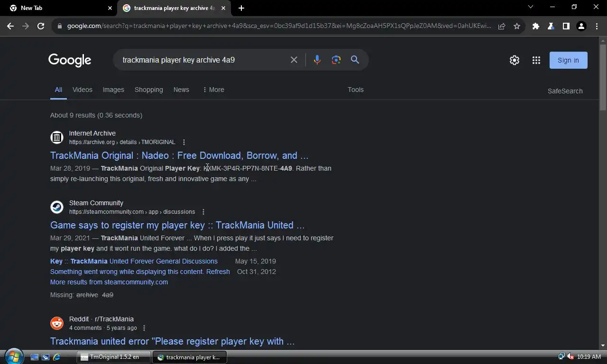Open the Windows Start menu
This screenshot has height=364, width=607.
coord(13,356)
